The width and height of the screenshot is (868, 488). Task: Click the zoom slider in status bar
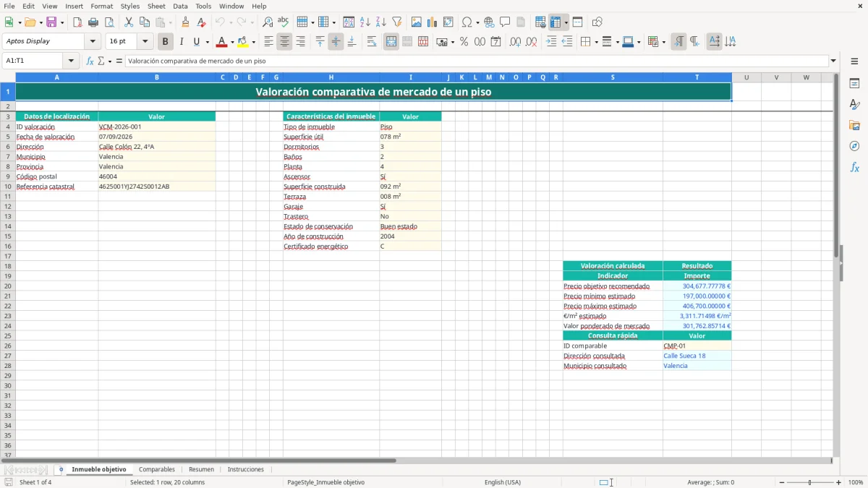point(810,482)
